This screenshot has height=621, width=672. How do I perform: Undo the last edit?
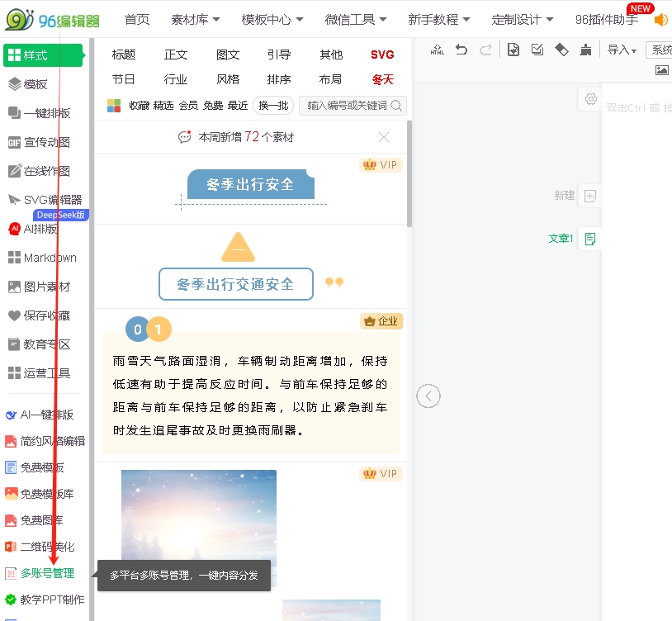[461, 50]
